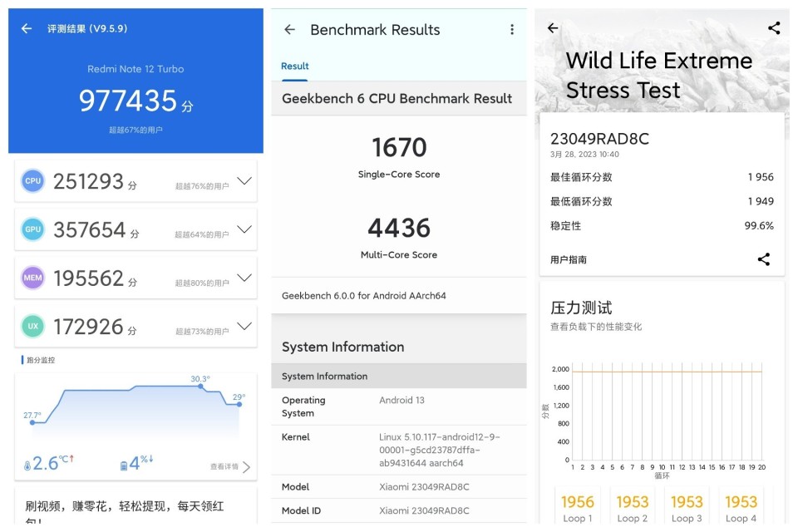Screen dimensions: 798x532
Task: Open 查看详情 monitoring details arrow
Action: (246, 467)
